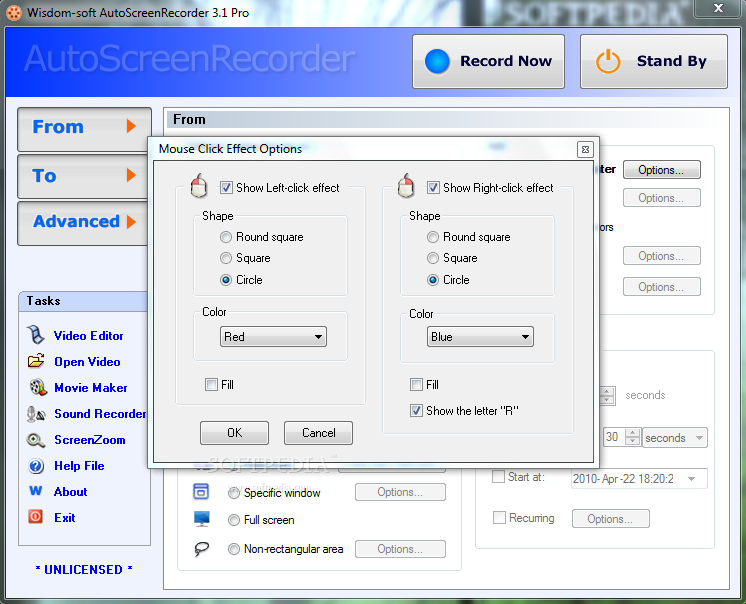
Task: Click the 30 seconds input field
Action: point(615,437)
